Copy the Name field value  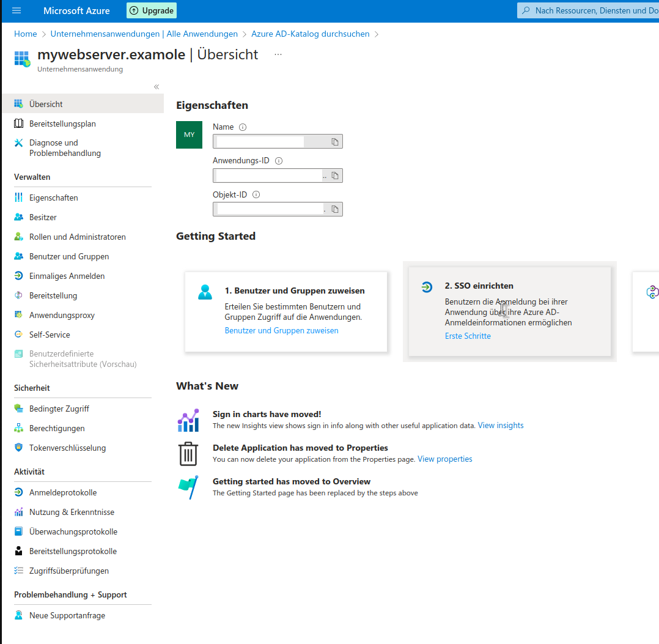(x=335, y=142)
